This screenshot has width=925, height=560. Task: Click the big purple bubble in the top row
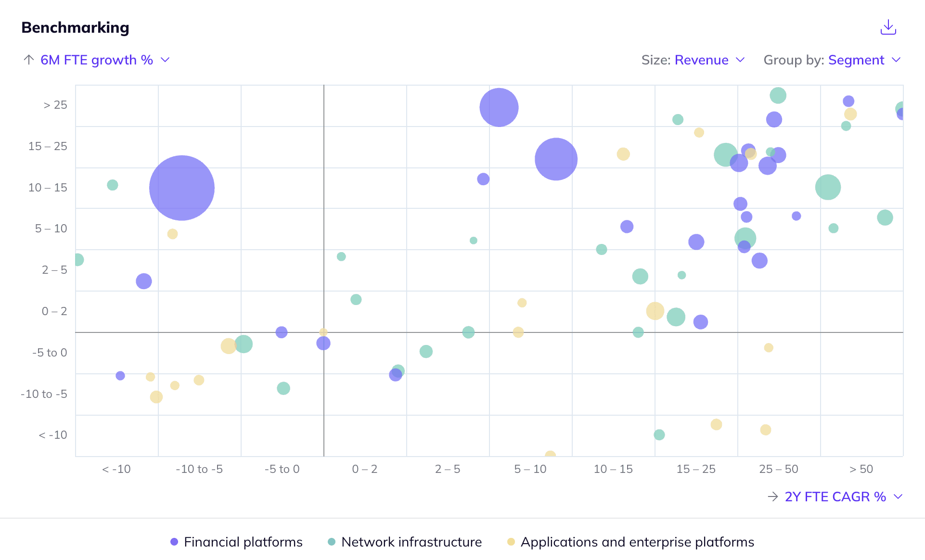pyautogui.click(x=499, y=107)
